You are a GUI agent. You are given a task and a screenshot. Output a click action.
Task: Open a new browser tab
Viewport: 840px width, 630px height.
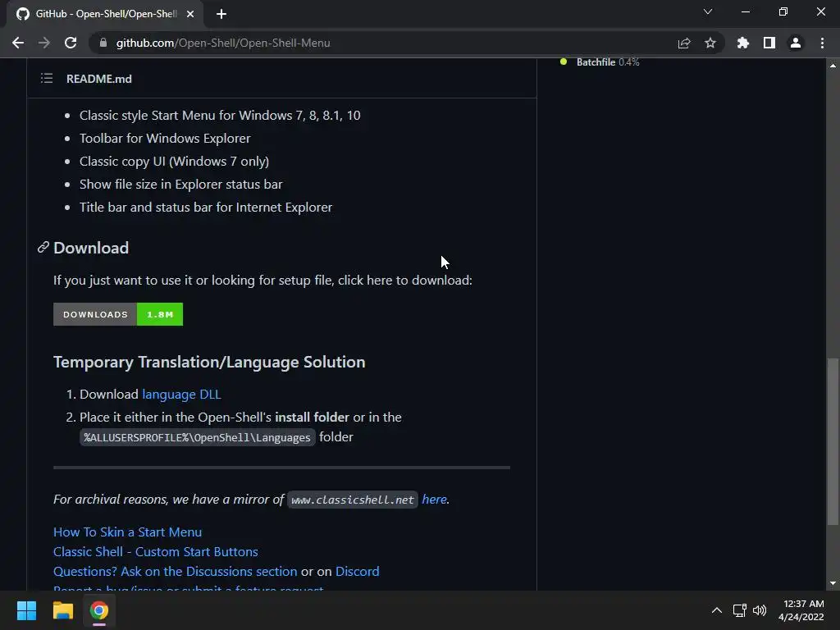point(221,14)
